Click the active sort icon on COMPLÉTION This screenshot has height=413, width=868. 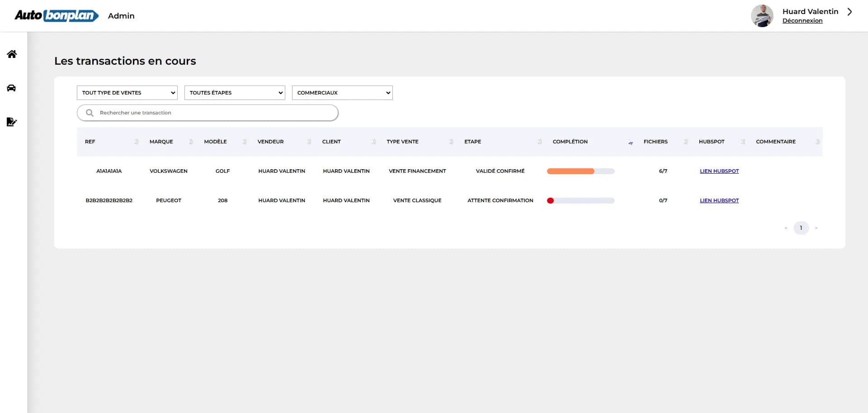click(x=630, y=143)
